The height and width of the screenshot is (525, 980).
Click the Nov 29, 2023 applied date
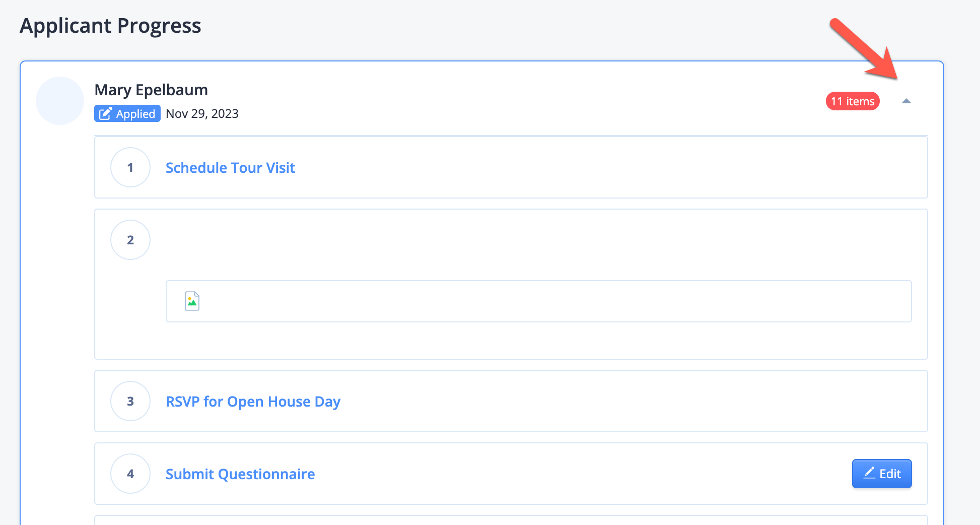pyautogui.click(x=202, y=114)
